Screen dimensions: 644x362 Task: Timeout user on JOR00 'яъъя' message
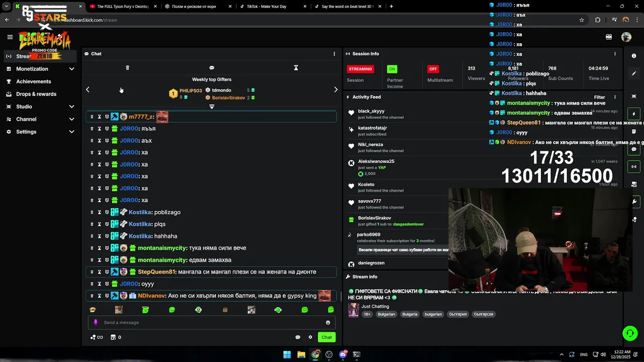pyautogui.click(x=99, y=129)
